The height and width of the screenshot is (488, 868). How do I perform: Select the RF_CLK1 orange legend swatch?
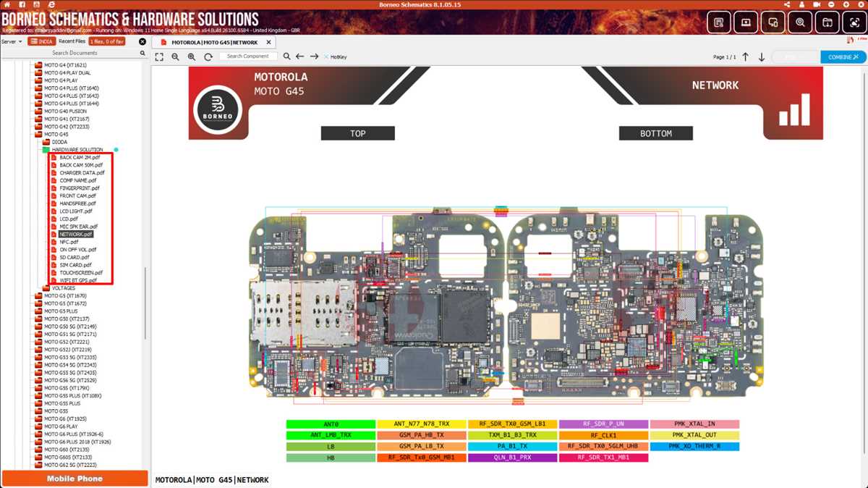click(x=603, y=436)
